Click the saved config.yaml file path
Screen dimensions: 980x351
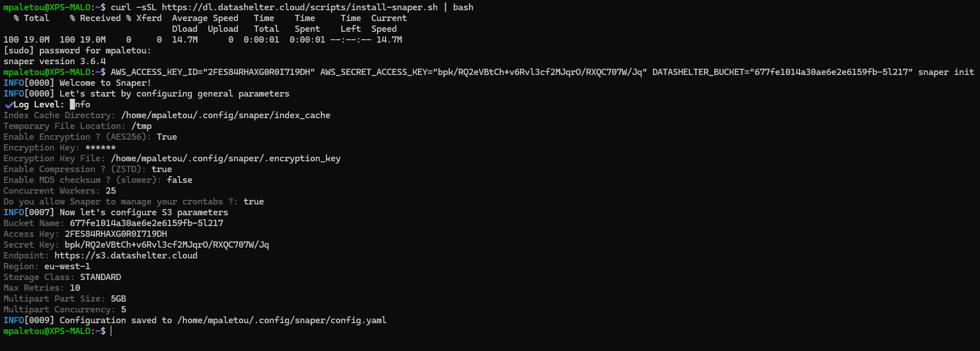pyautogui.click(x=282, y=320)
